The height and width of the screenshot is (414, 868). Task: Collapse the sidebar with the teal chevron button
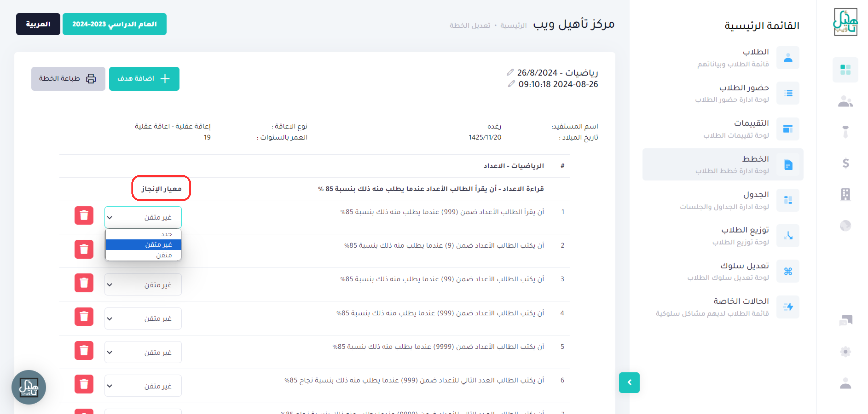(629, 383)
